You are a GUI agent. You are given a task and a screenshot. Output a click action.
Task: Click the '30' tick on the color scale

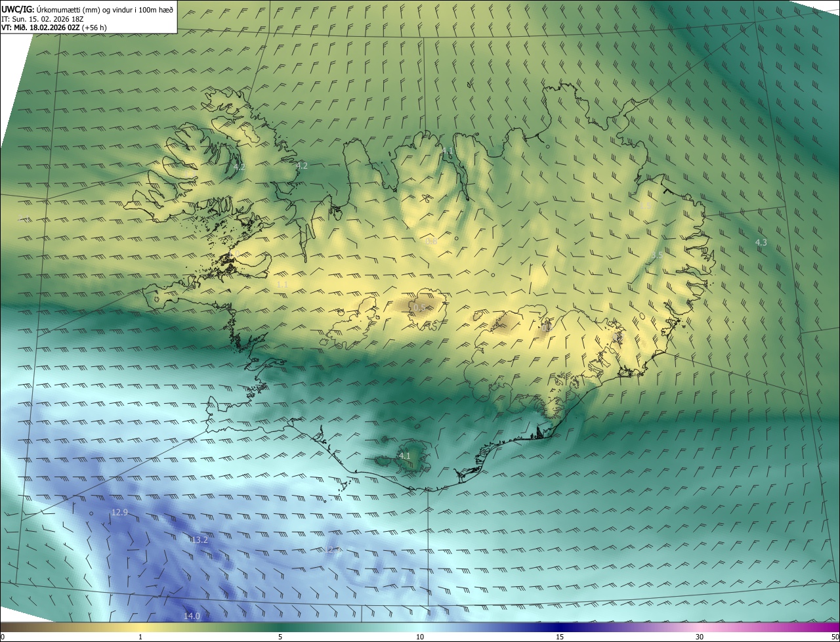[x=700, y=637]
